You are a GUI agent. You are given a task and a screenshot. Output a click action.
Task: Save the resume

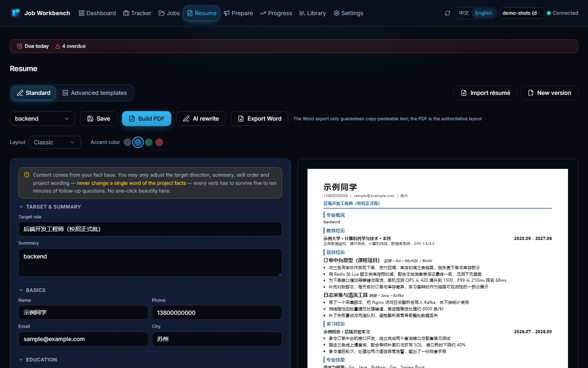click(x=98, y=119)
